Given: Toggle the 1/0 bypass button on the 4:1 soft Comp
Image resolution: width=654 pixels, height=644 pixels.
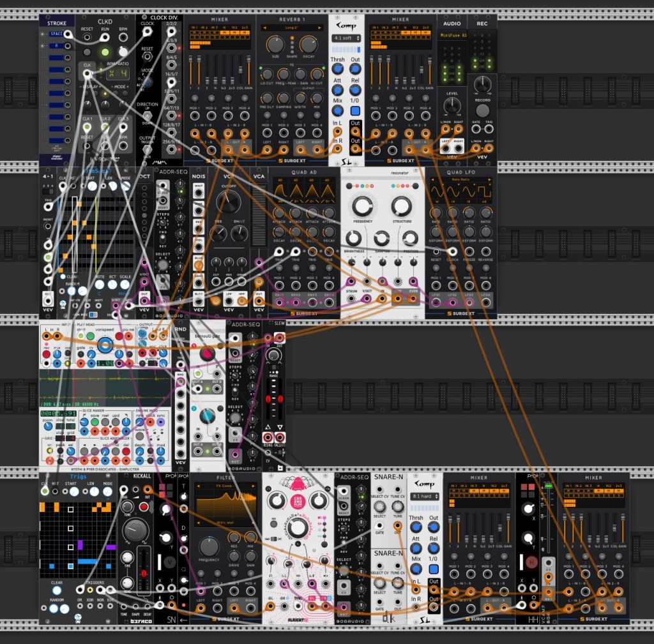Looking at the screenshot, I should click(355, 111).
